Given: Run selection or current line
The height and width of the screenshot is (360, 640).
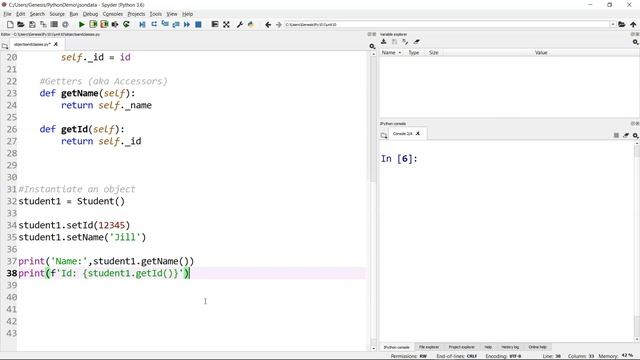Looking at the screenshot, I should [x=115, y=24].
